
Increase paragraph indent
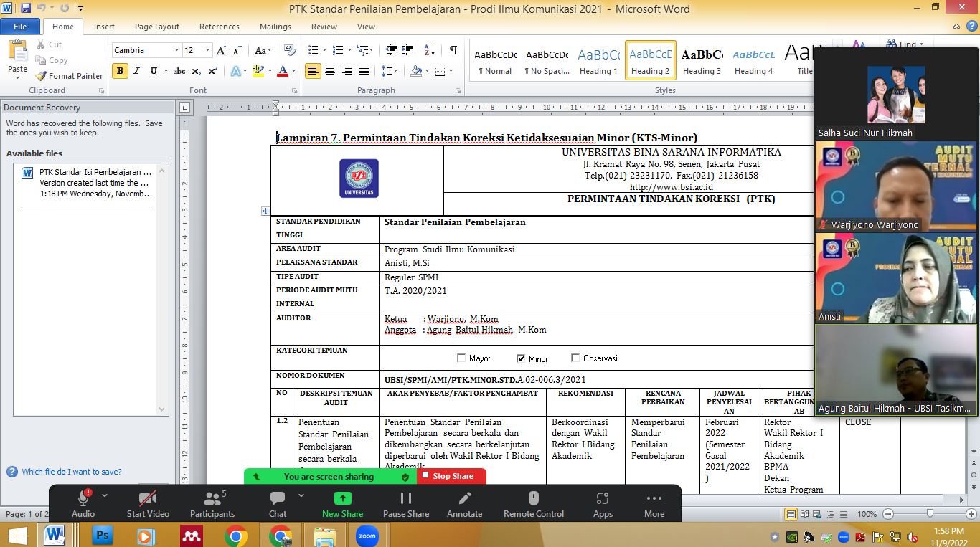[408, 50]
